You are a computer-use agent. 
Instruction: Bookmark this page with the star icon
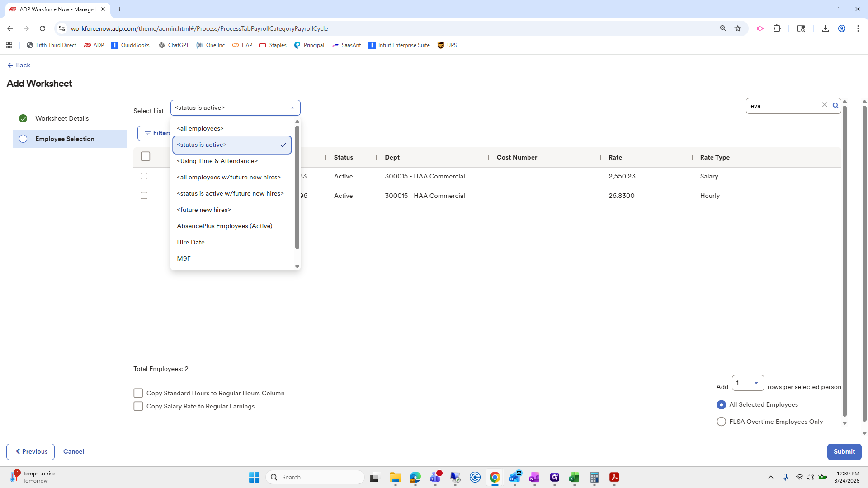(x=738, y=28)
